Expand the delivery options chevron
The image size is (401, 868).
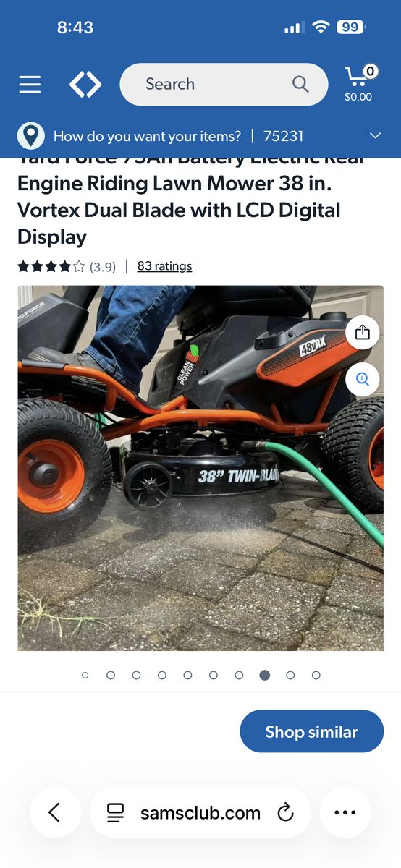pos(375,136)
